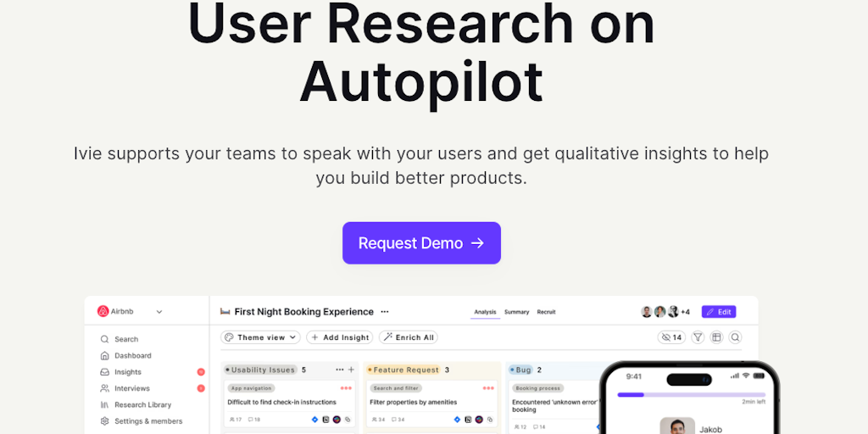Open the Usability Issues column three-dots menu
The image size is (868, 434).
[x=339, y=370]
